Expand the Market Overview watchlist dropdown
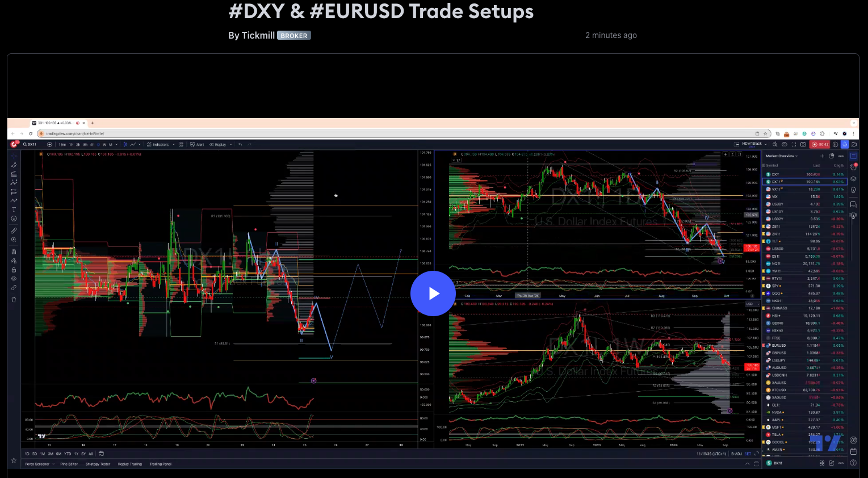868x478 pixels. tap(782, 156)
